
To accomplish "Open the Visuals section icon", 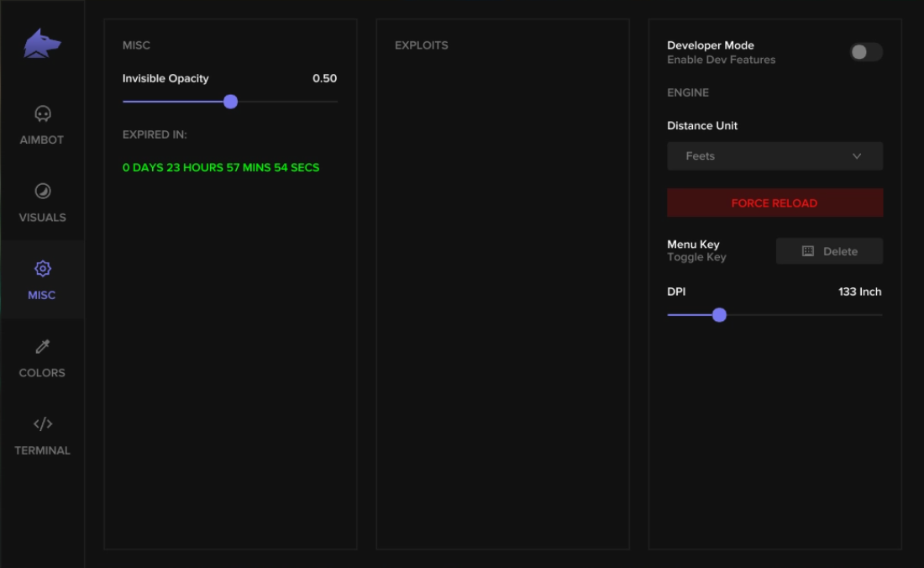I will coord(43,191).
